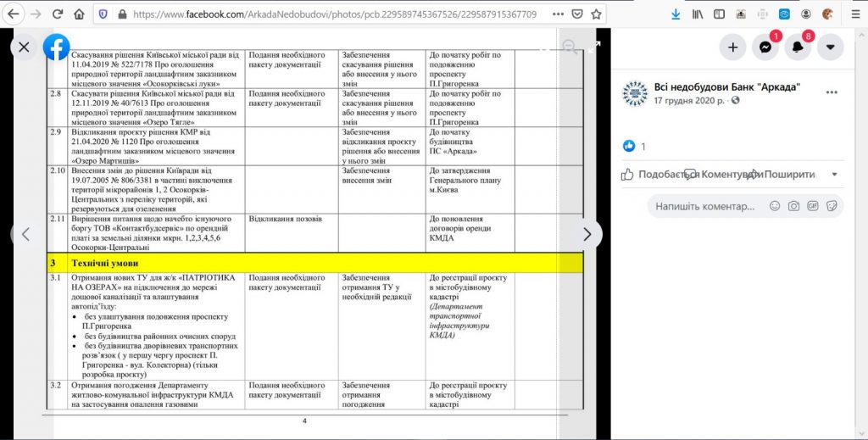Open the Firefox downloads panel
Image resolution: width=868 pixels, height=440 pixels.
point(676,14)
